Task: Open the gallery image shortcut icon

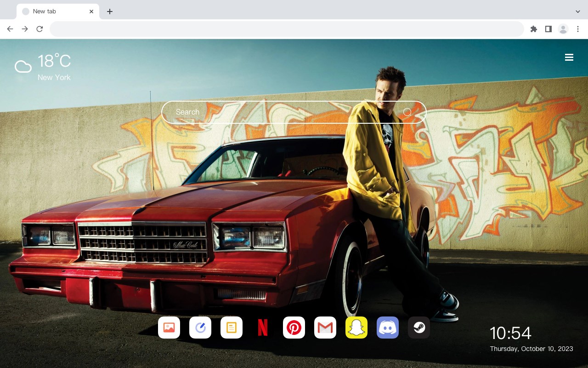Action: (x=169, y=328)
